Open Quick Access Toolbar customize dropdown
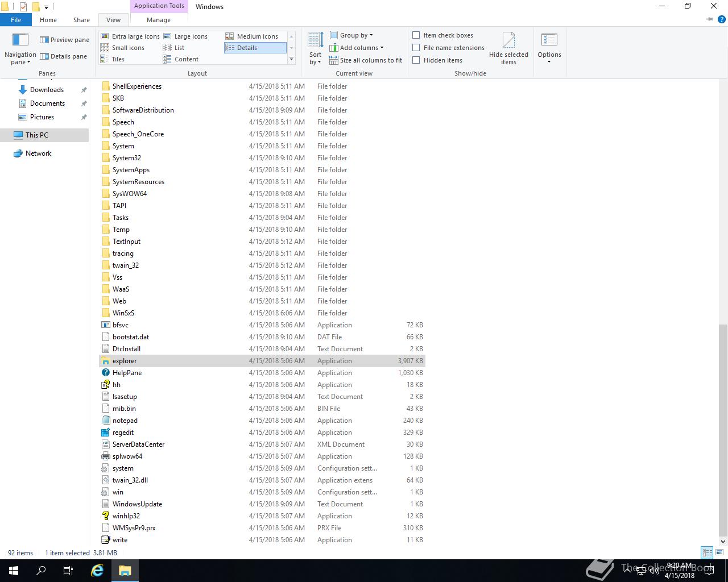This screenshot has width=728, height=582. (x=46, y=7)
